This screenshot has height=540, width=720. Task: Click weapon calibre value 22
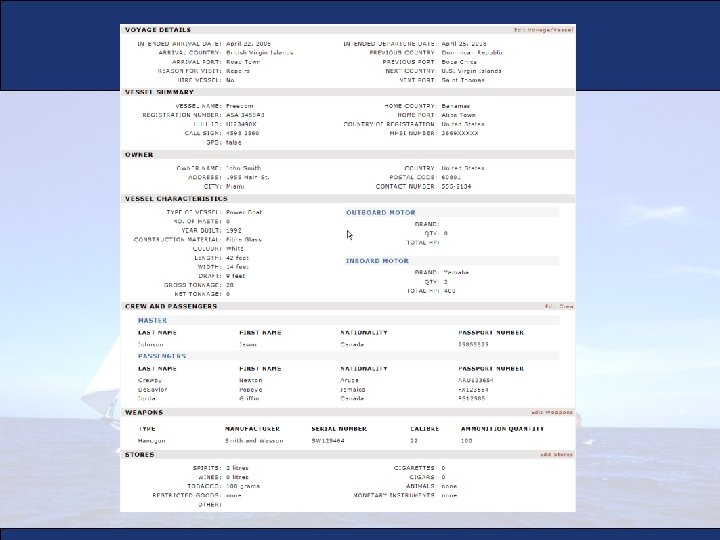[x=414, y=441]
